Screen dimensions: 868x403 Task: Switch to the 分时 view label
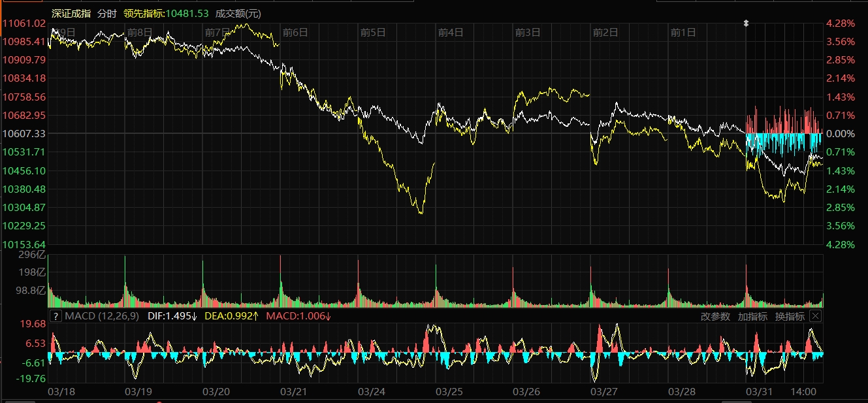[107, 13]
